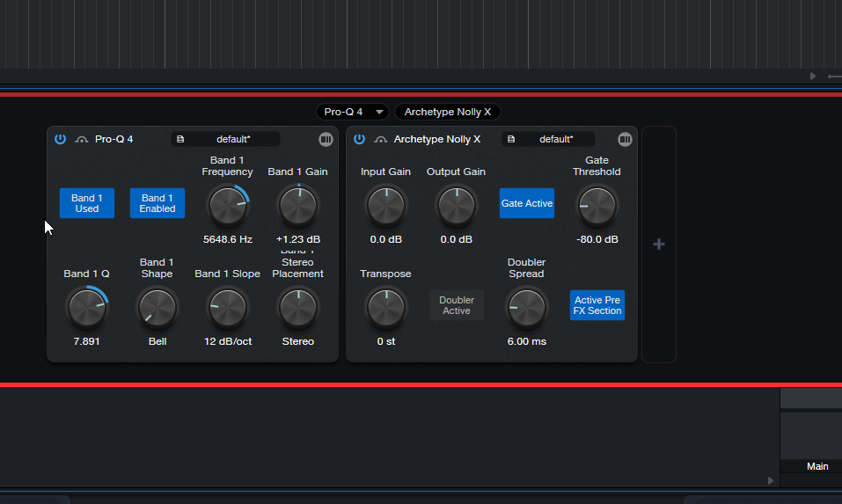842x504 pixels.
Task: Click Pro-Q 4 preset file icon
Action: (x=180, y=139)
